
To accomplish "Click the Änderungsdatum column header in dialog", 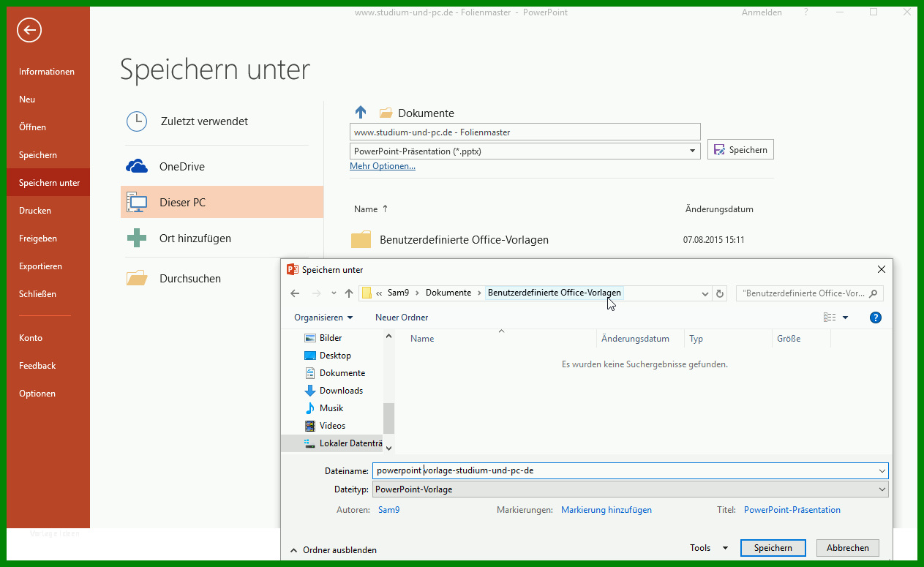I will point(635,339).
